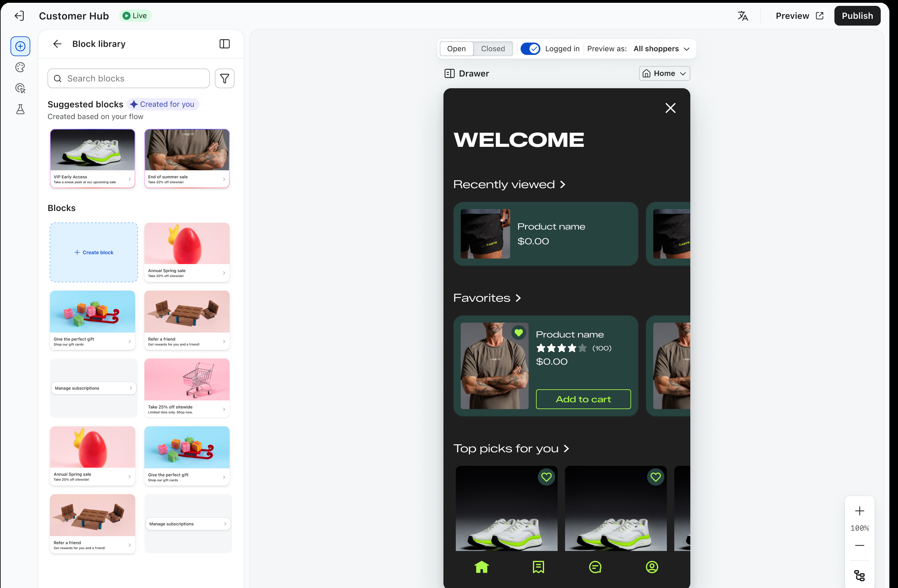898x588 pixels.
Task: Zoom in with the plus icon
Action: pyautogui.click(x=859, y=511)
